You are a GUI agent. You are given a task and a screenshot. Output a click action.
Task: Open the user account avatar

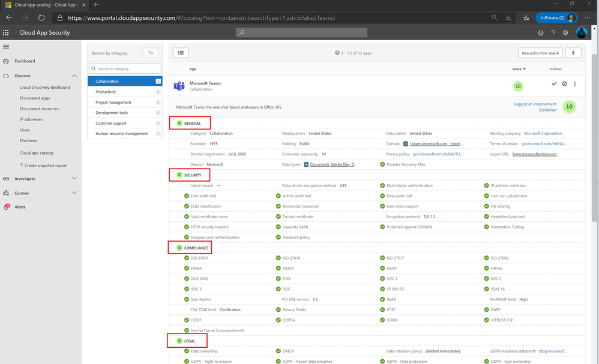click(582, 32)
